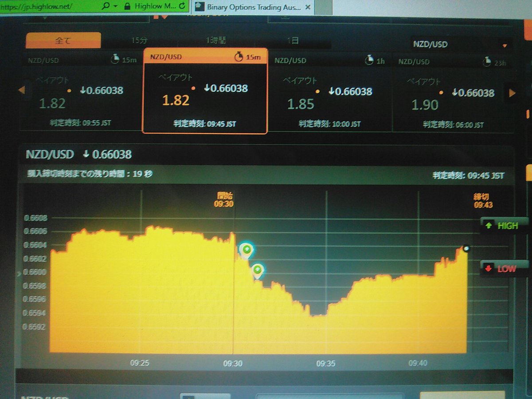Switch to the 1時間 filter tab
532x399 pixels.
point(216,40)
